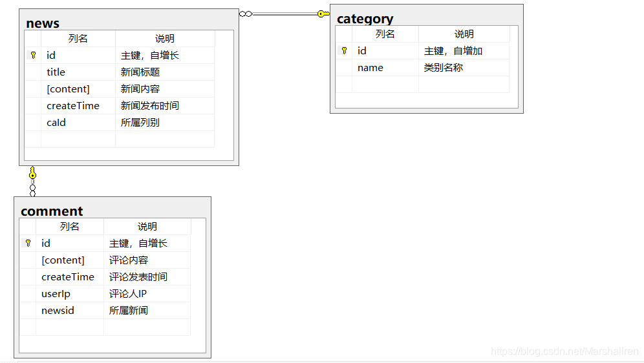Click the description 所属新闻

129,311
